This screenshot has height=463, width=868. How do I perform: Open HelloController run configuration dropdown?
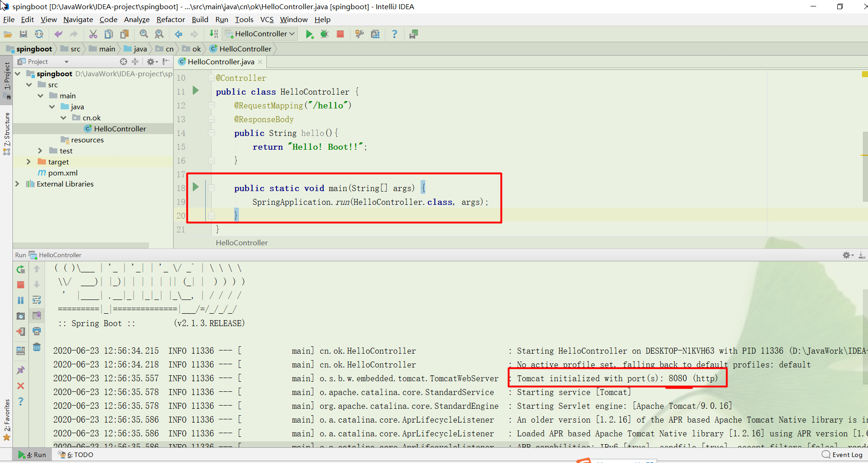click(260, 34)
